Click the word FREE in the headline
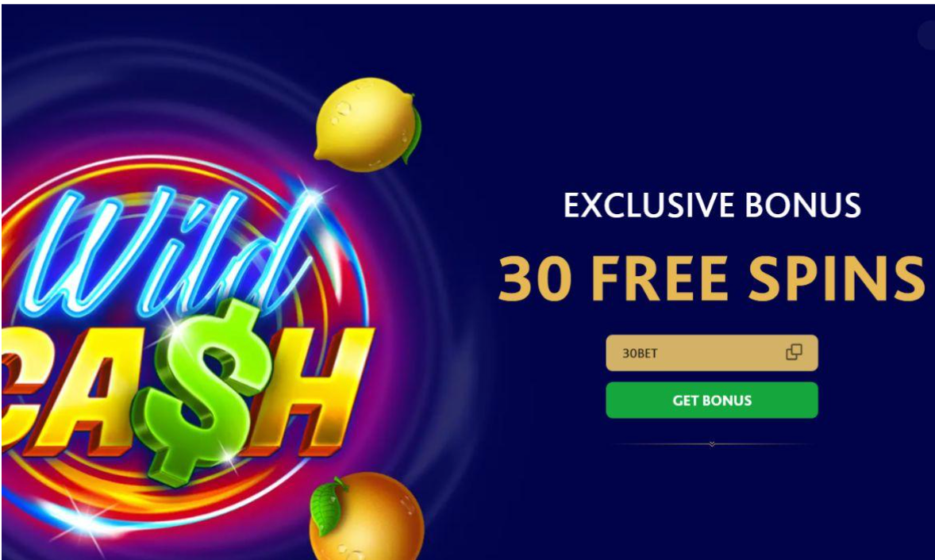 click(660, 278)
